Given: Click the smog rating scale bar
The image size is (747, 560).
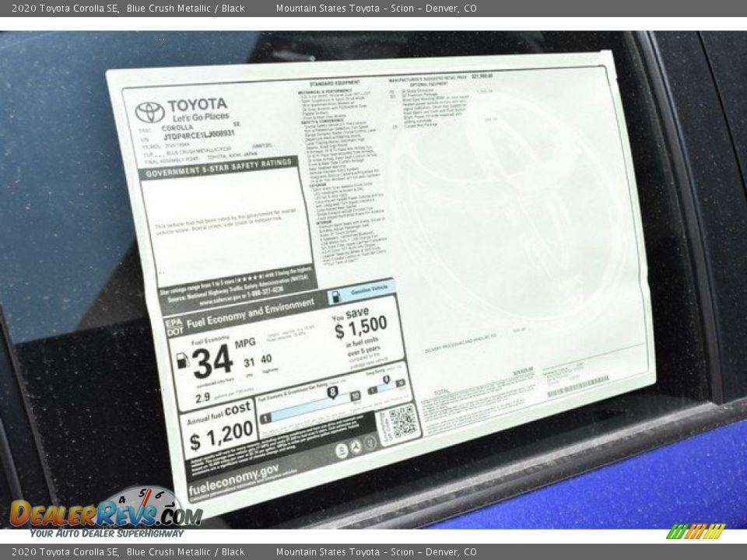Looking at the screenshot, I should (x=387, y=386).
